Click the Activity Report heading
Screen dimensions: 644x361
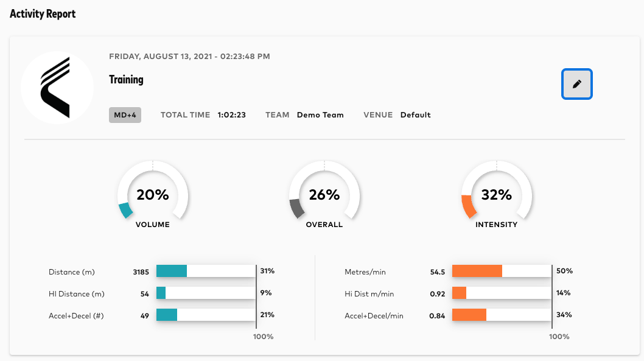click(43, 13)
